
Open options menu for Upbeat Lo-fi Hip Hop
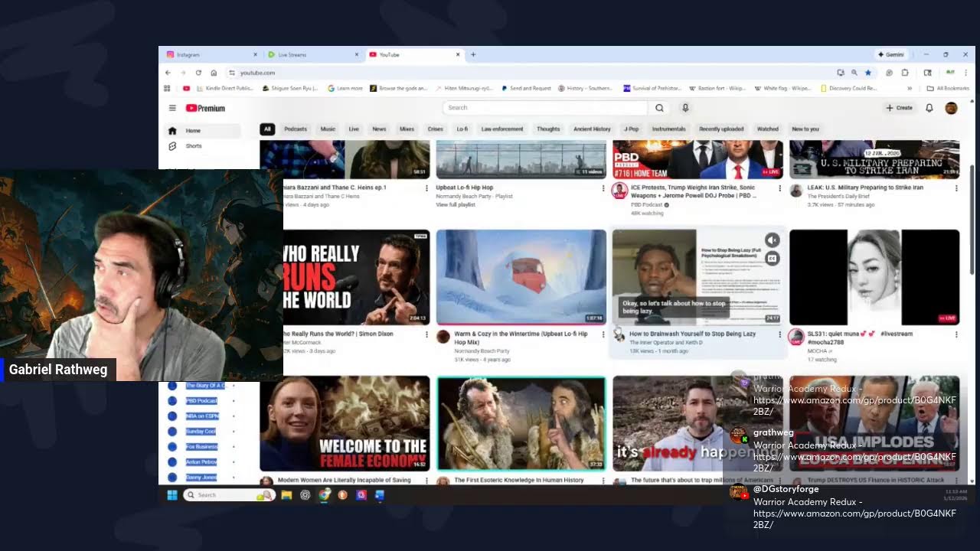click(603, 187)
